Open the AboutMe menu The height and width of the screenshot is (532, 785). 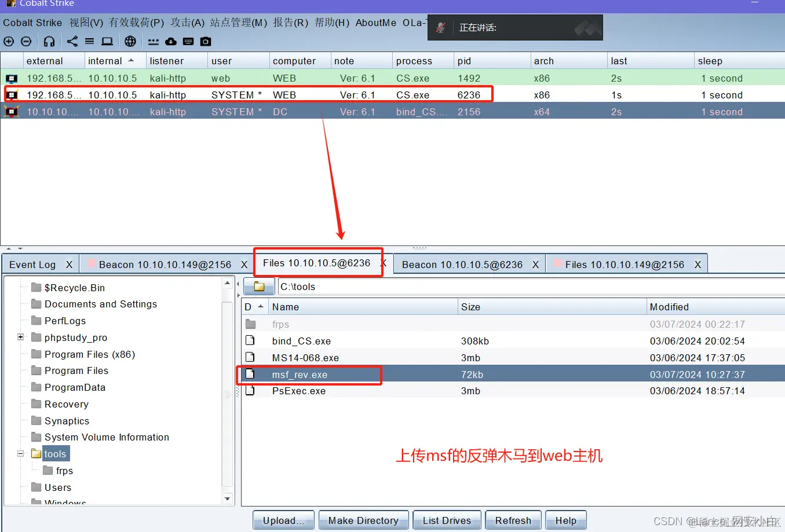[x=376, y=23]
